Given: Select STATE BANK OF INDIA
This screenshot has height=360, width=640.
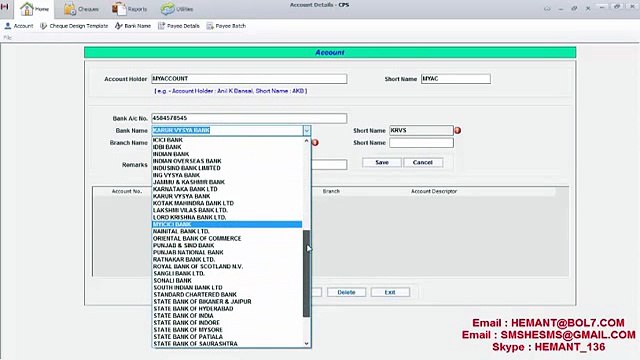Looking at the screenshot, I should click(x=227, y=316).
